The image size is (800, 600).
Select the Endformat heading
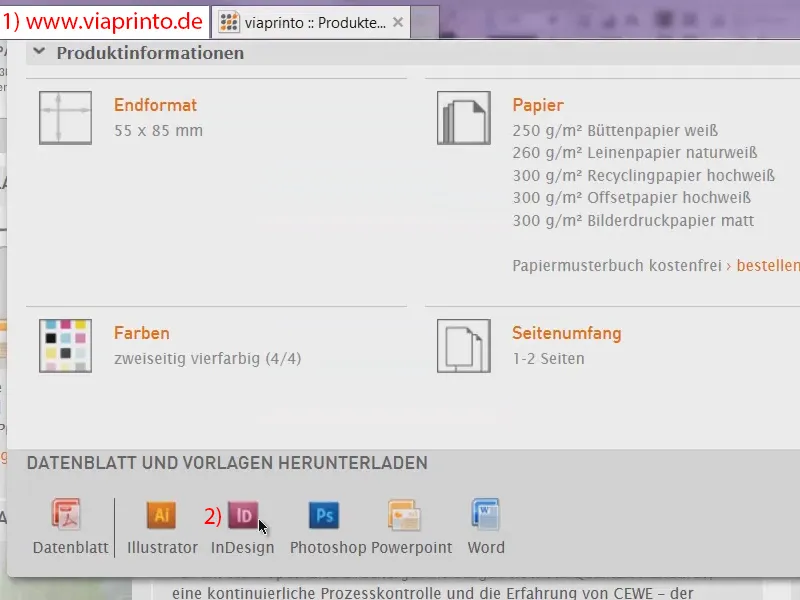click(155, 105)
